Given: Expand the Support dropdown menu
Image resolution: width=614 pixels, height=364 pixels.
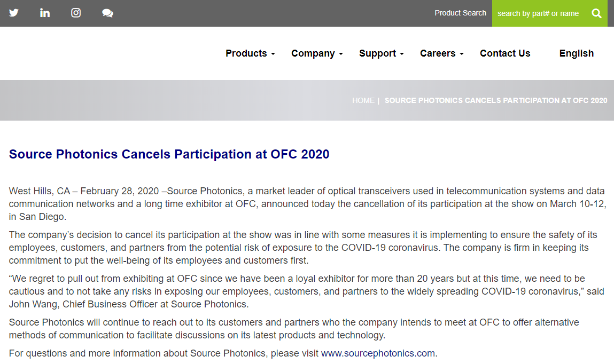Looking at the screenshot, I should click(x=381, y=53).
